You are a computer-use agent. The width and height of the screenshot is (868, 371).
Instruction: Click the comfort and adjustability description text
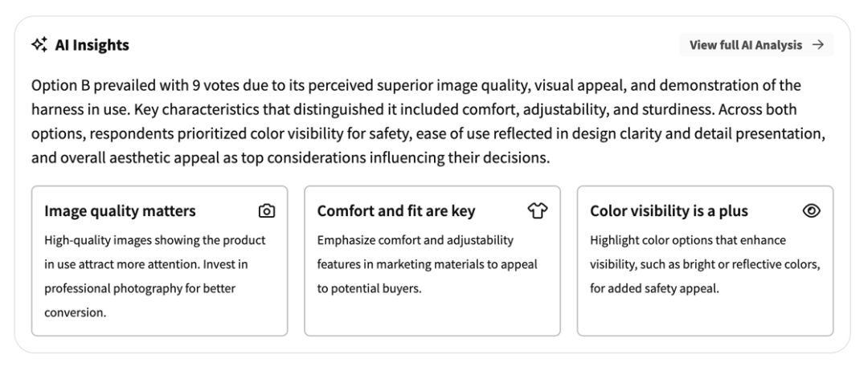click(x=416, y=240)
